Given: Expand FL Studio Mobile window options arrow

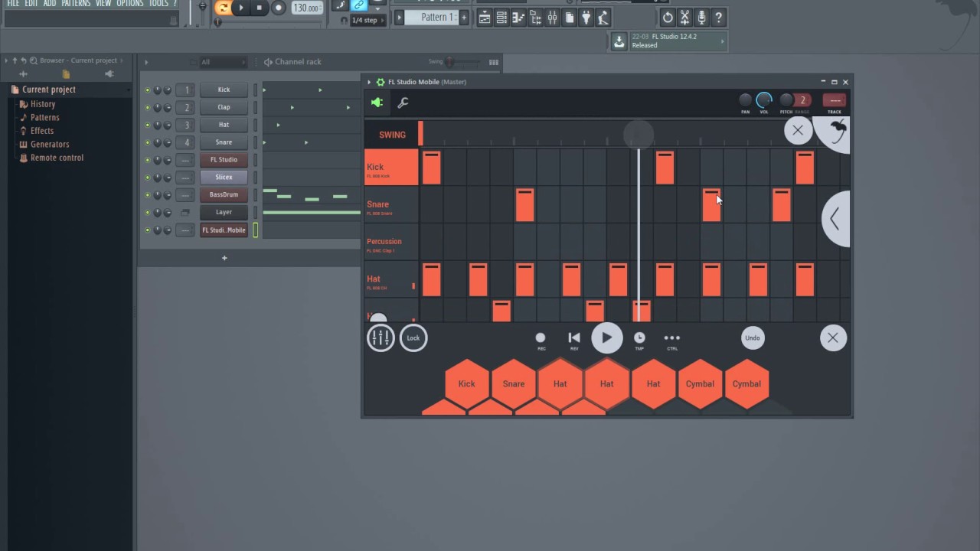Looking at the screenshot, I should pyautogui.click(x=369, y=82).
